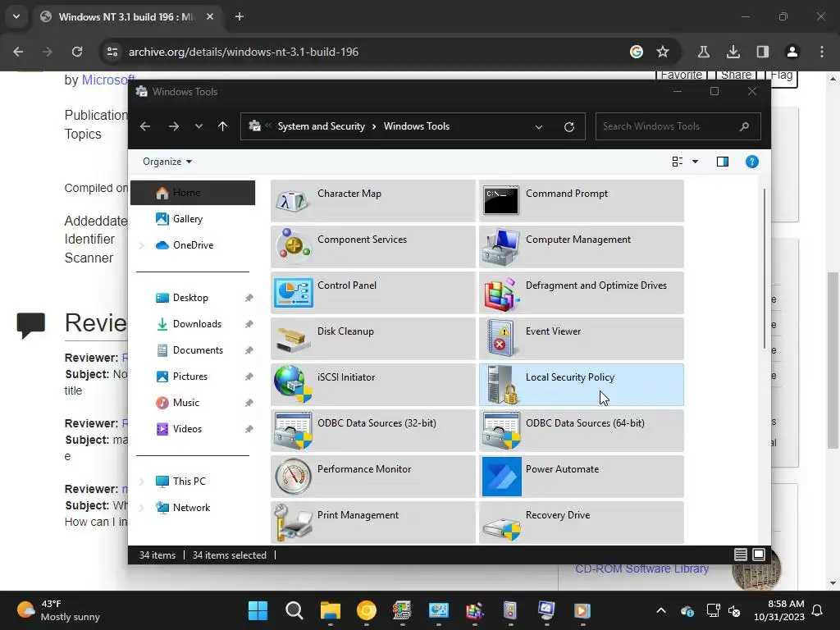This screenshot has width=840, height=630.
Task: Click Flag button on archive.org page
Action: [x=781, y=76]
